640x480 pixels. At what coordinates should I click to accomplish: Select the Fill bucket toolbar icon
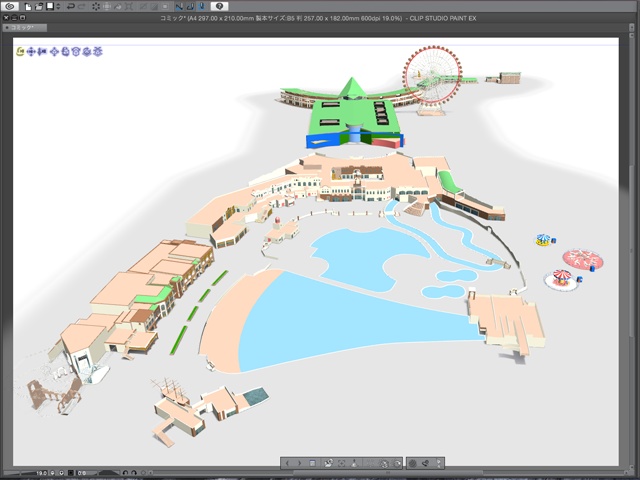118,6
